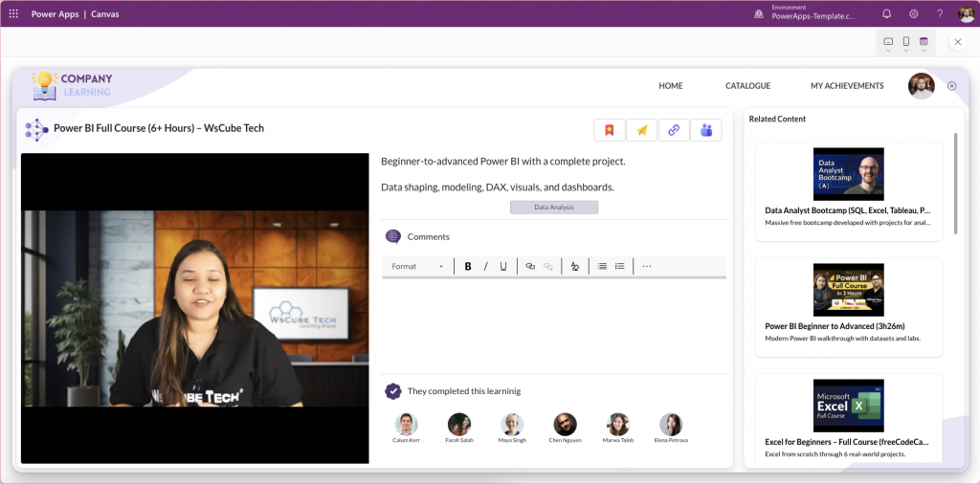This screenshot has height=484, width=980.
Task: Click the 'Related Content' heading
Action: 777,119
